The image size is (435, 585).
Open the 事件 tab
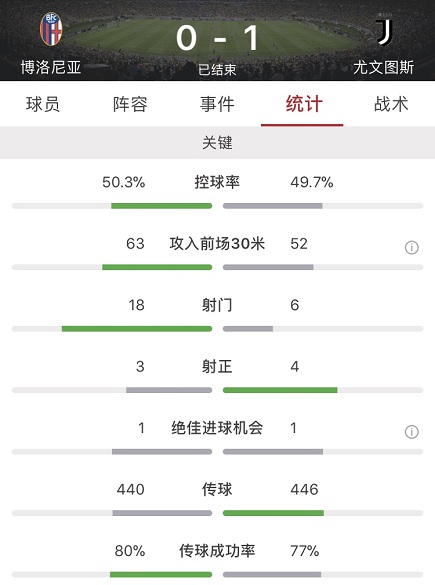217,104
